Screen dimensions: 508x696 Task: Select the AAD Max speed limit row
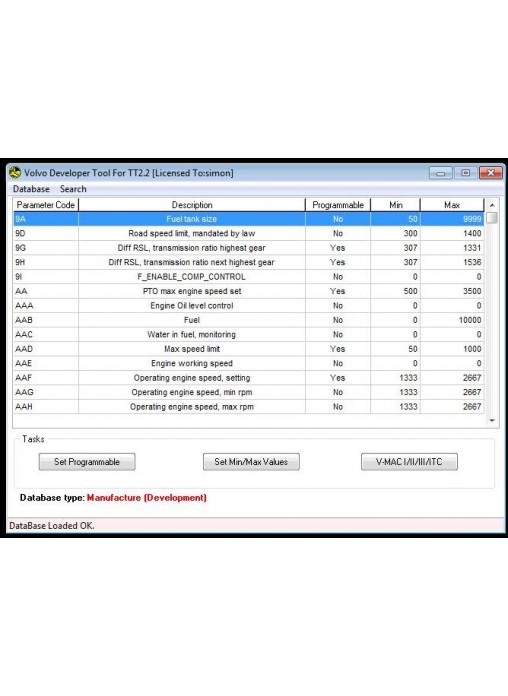click(249, 349)
